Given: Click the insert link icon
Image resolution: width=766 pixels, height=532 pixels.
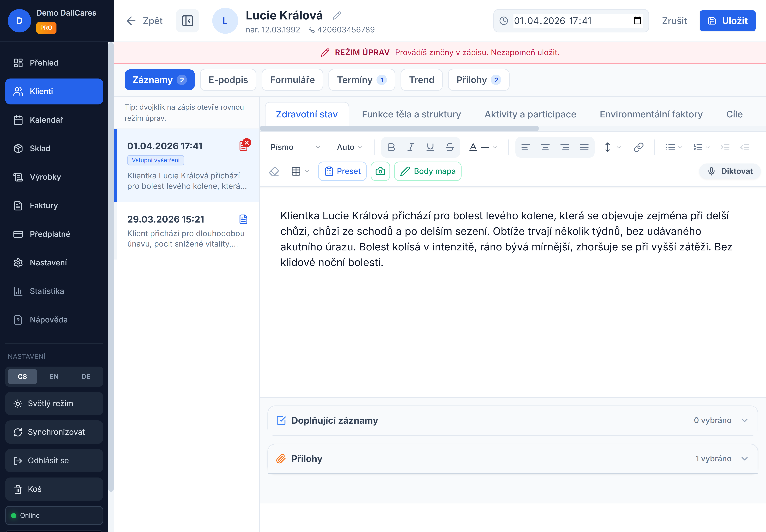Looking at the screenshot, I should (638, 147).
